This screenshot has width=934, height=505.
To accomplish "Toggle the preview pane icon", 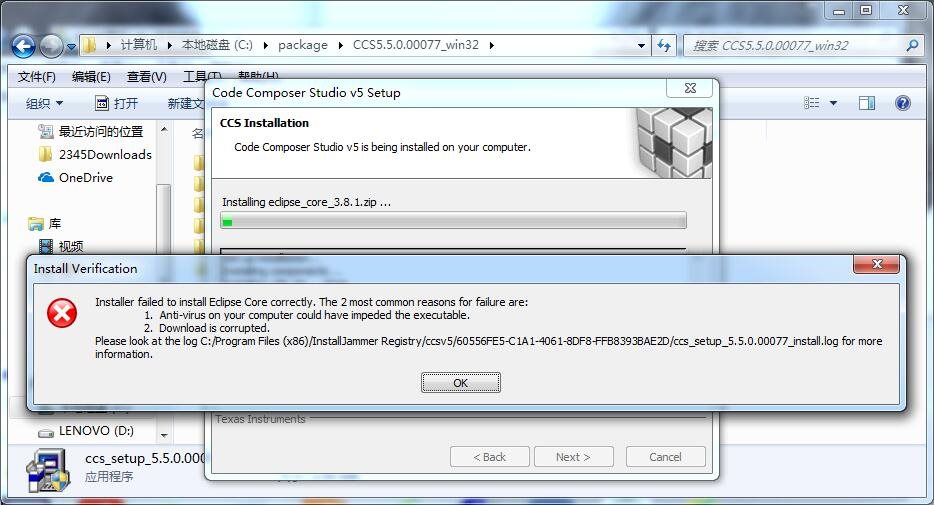I will (867, 103).
